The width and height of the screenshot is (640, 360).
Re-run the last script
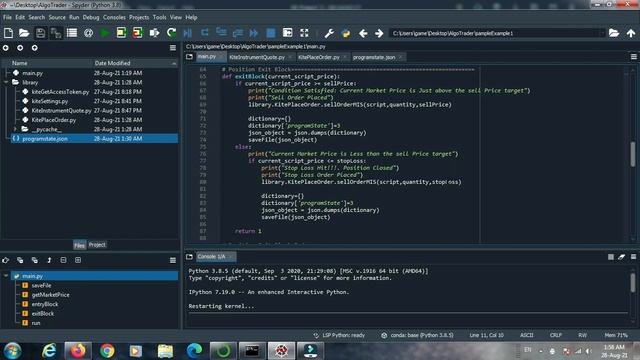[171, 33]
